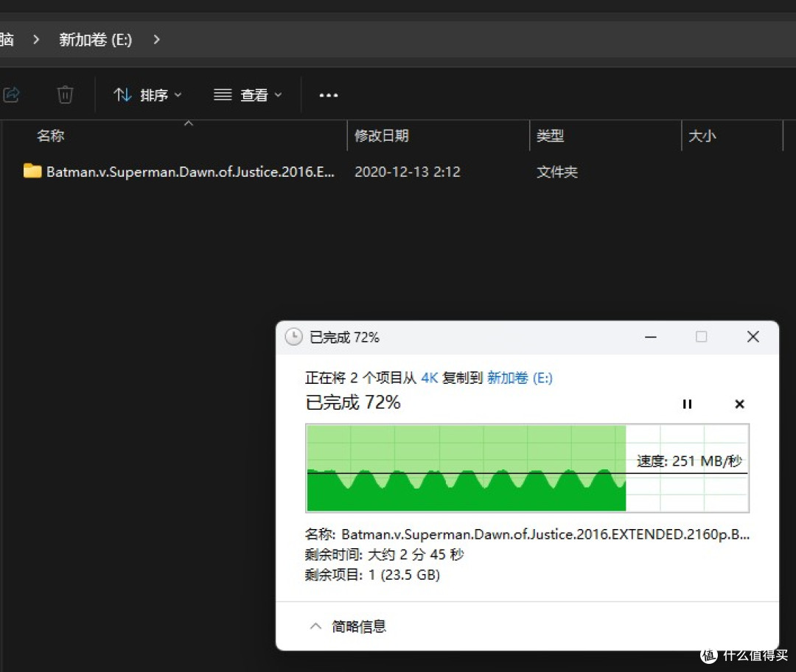The height and width of the screenshot is (672, 796).
Task: Click the 速度: 251 MB/秒 label
Action: click(x=689, y=461)
